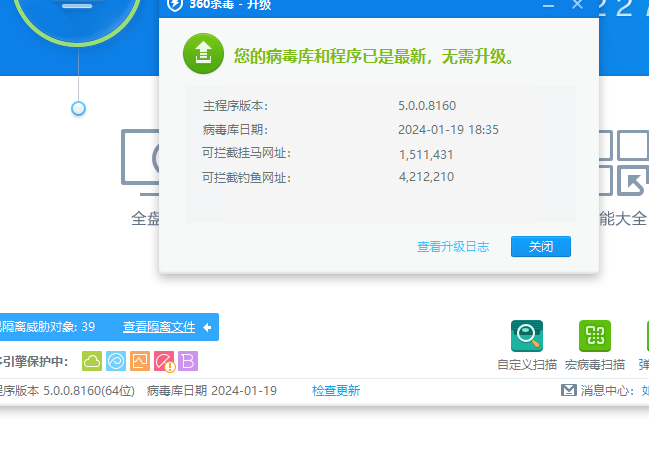The image size is (649, 474).
Task: Click the 查看隔离文件 link
Action: [159, 327]
